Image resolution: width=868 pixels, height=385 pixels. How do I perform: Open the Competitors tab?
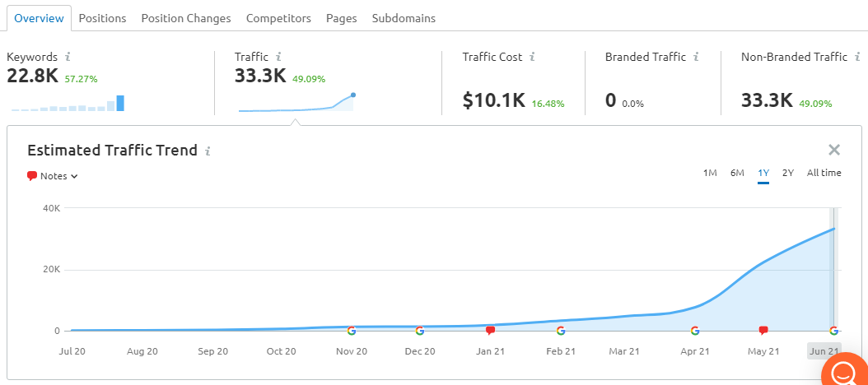pyautogui.click(x=278, y=18)
